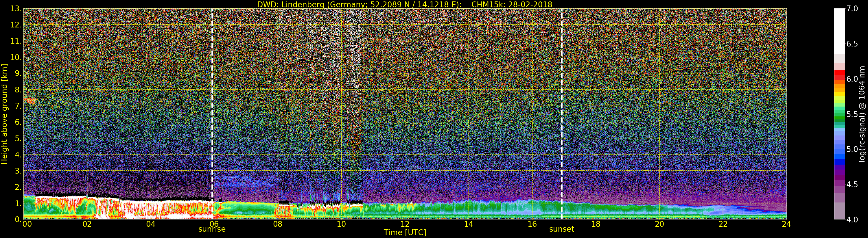Click the 'sunrise' label below the axis
The height and width of the screenshot is (238, 868).
[212, 229]
